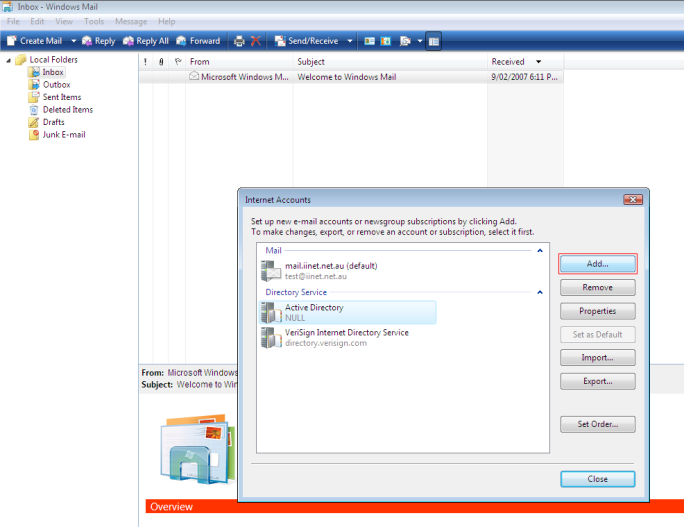Click the mail.iinet.net.au account icon

point(271,271)
